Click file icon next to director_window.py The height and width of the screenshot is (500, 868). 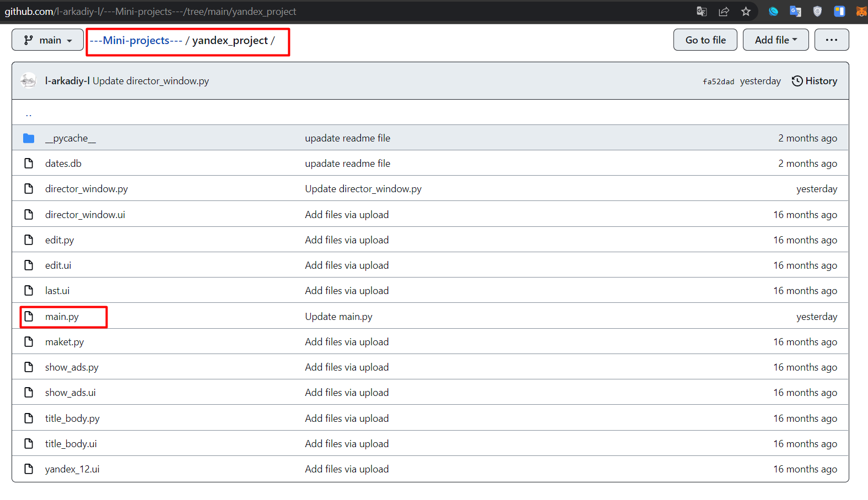point(29,189)
